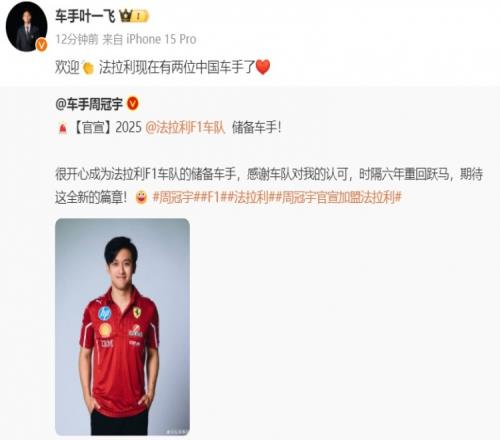The image size is (500, 440).
Task: Click the watermark on the photo corner
Action: tap(177, 432)
